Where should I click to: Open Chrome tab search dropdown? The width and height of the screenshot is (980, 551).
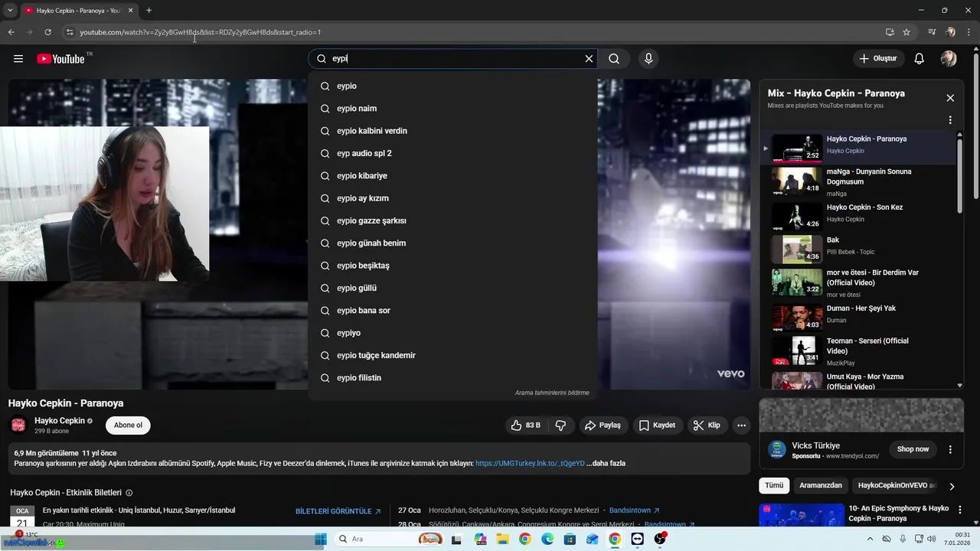point(10,11)
